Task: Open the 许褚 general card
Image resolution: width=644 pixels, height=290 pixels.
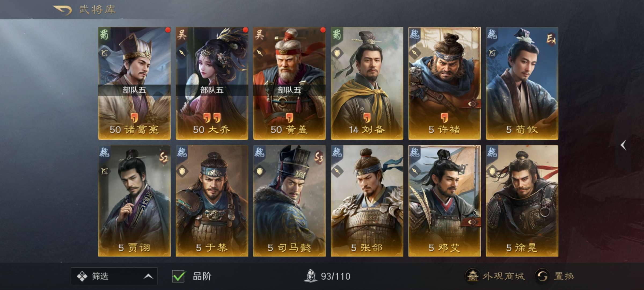Action: 444,83
